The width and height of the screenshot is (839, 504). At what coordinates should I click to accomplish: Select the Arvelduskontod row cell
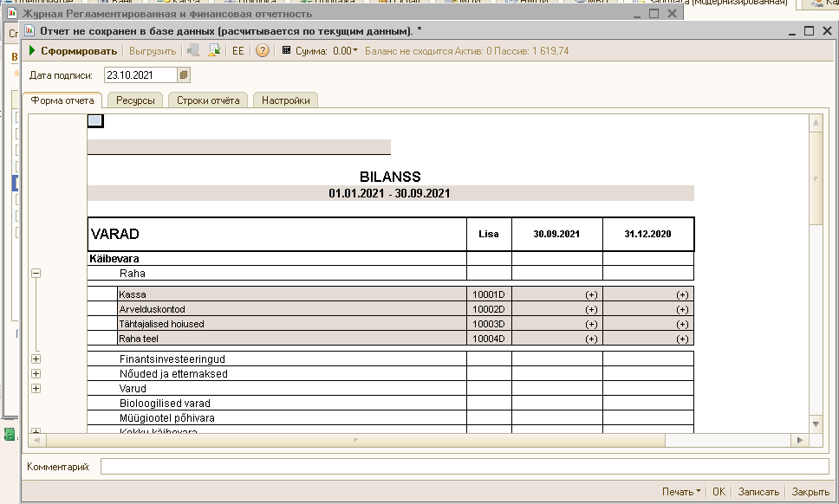(x=292, y=309)
